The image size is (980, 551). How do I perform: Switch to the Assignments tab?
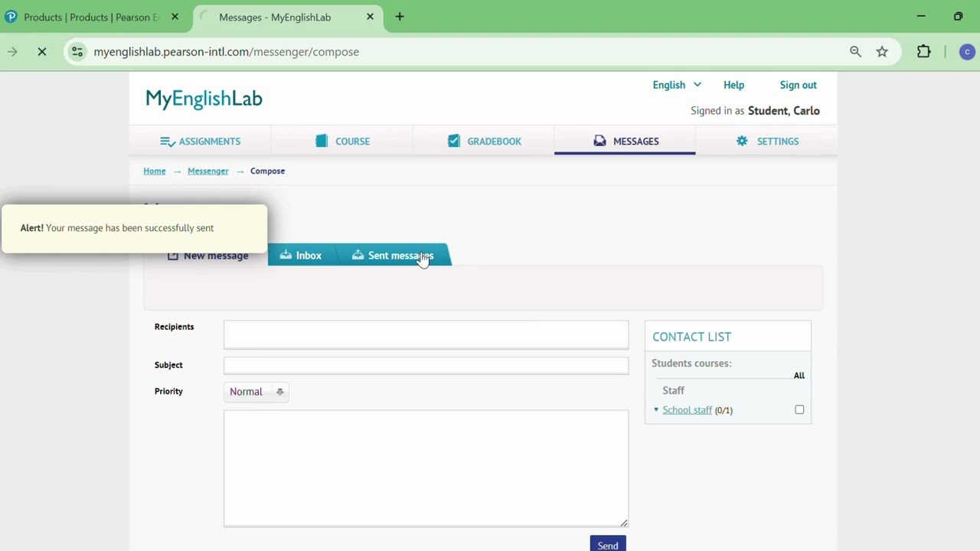(x=200, y=142)
